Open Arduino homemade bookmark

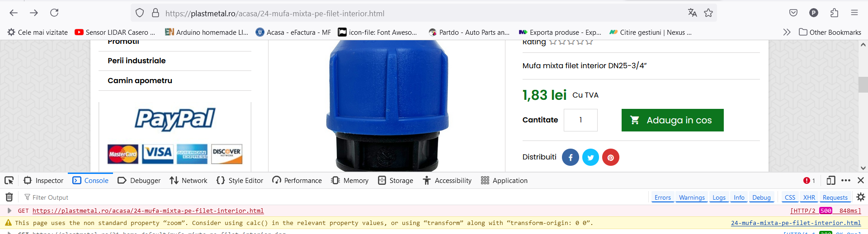click(207, 32)
